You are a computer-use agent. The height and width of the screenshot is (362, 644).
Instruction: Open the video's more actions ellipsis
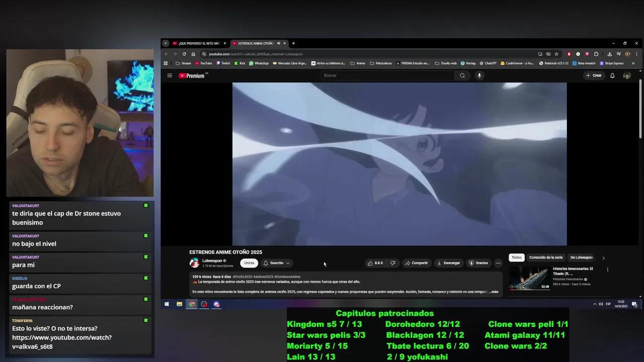[498, 263]
